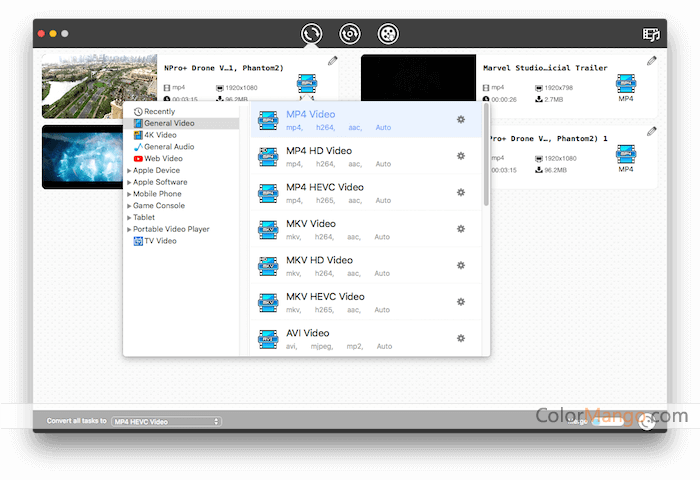Switch to the disc ripper tab icon

coord(350,34)
